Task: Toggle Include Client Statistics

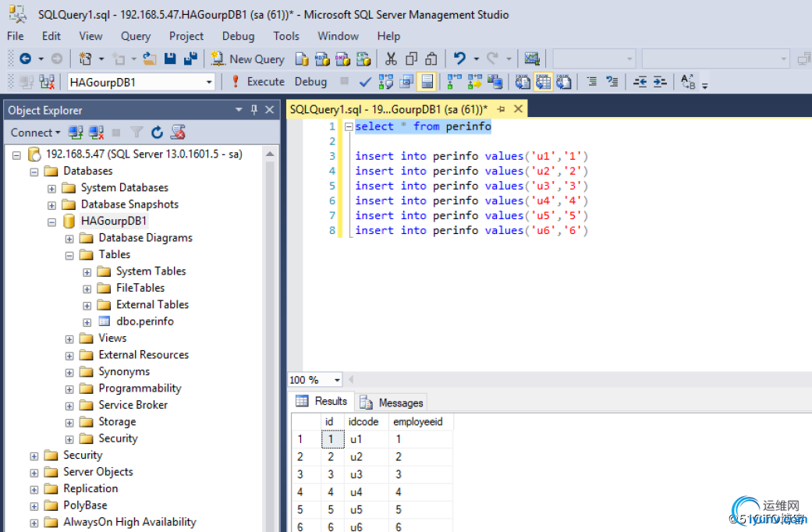Action: click(x=495, y=82)
